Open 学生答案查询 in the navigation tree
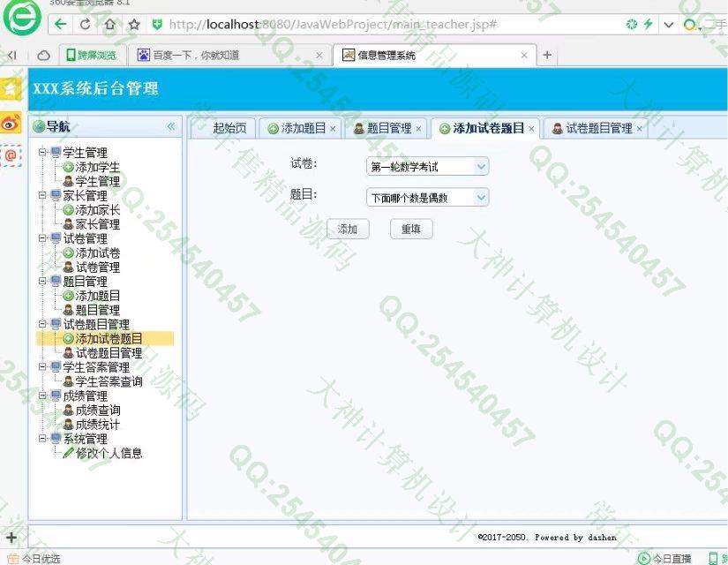This screenshot has width=728, height=565. coord(109,381)
